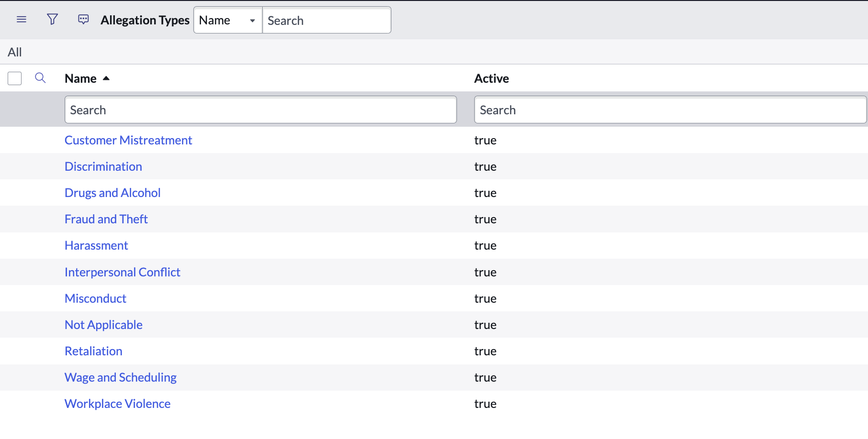
Task: Open the Fraud and Theft record
Action: tap(106, 219)
